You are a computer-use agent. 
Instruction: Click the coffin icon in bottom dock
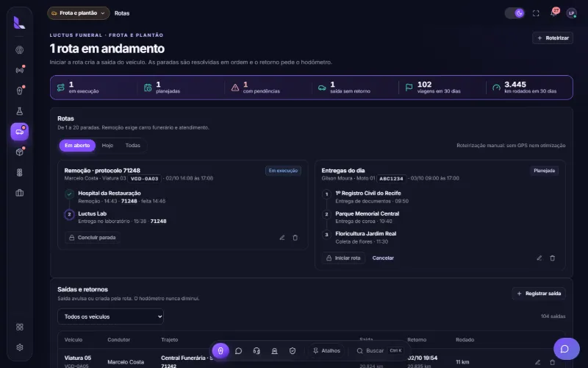(x=220, y=351)
